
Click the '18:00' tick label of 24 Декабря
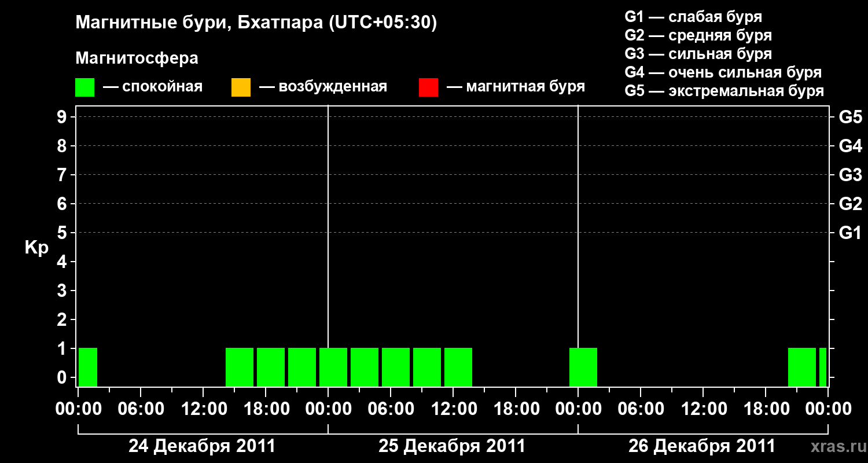pos(266,409)
